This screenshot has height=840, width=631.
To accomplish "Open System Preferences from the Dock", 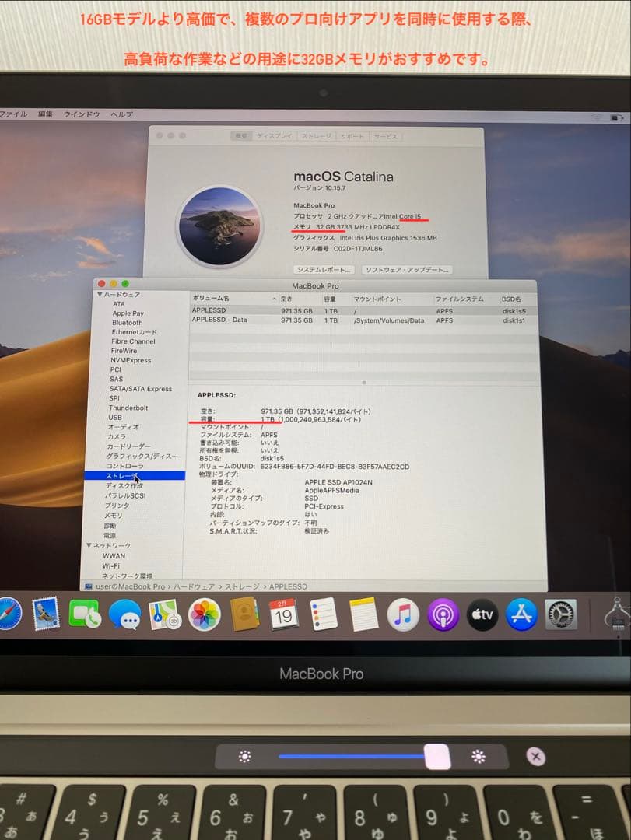I will pos(559,614).
